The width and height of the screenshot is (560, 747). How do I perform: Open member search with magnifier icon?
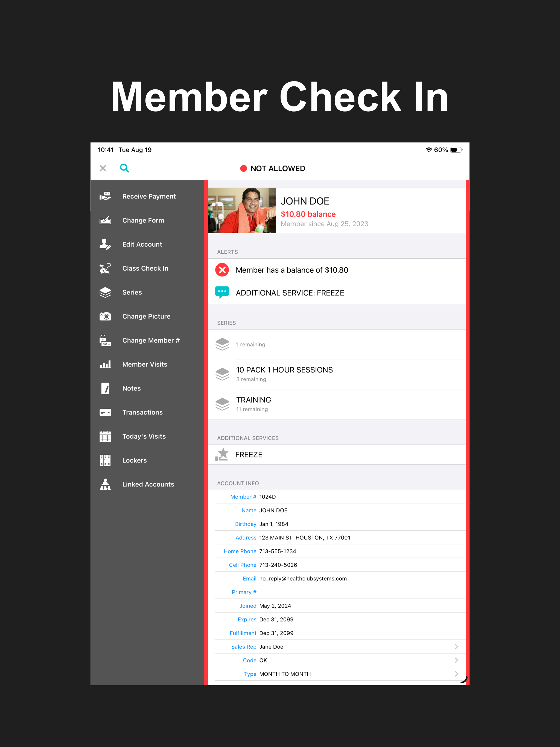pos(124,168)
